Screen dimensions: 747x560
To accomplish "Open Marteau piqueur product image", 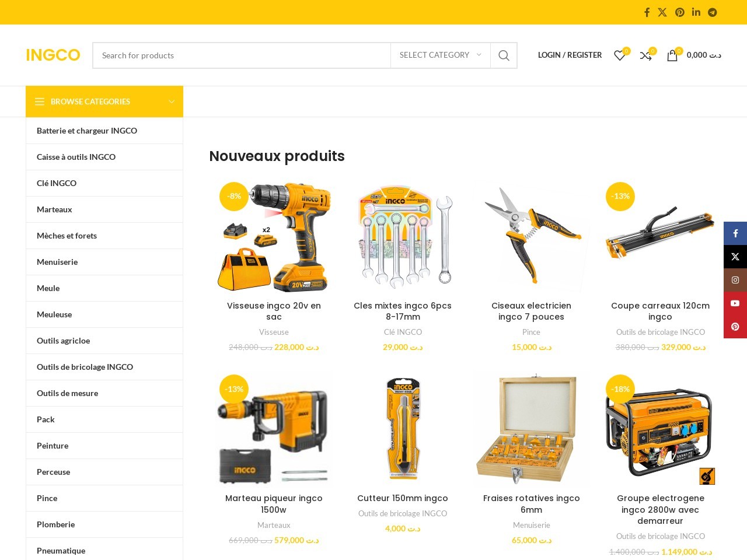I will tap(274, 429).
